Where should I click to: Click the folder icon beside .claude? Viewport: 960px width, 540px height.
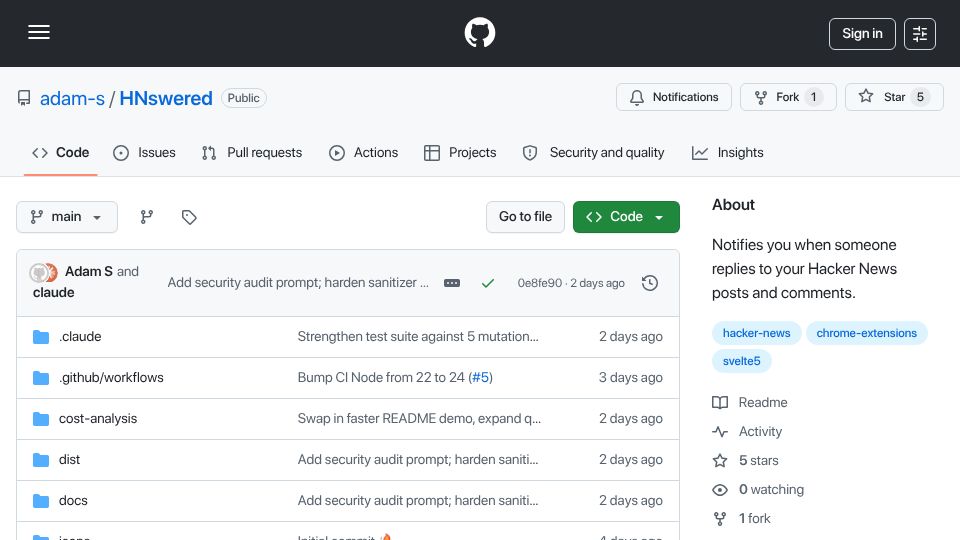click(41, 337)
